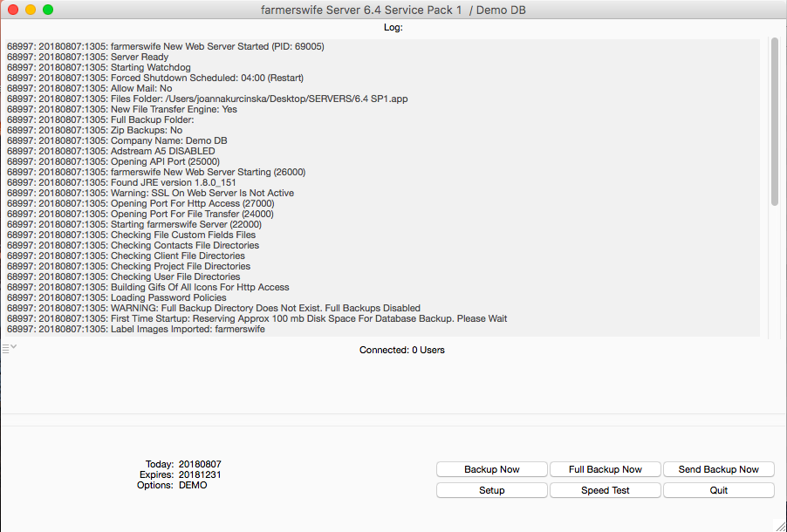Click the window resize grip corner
The image size is (787, 532).
(x=779, y=525)
